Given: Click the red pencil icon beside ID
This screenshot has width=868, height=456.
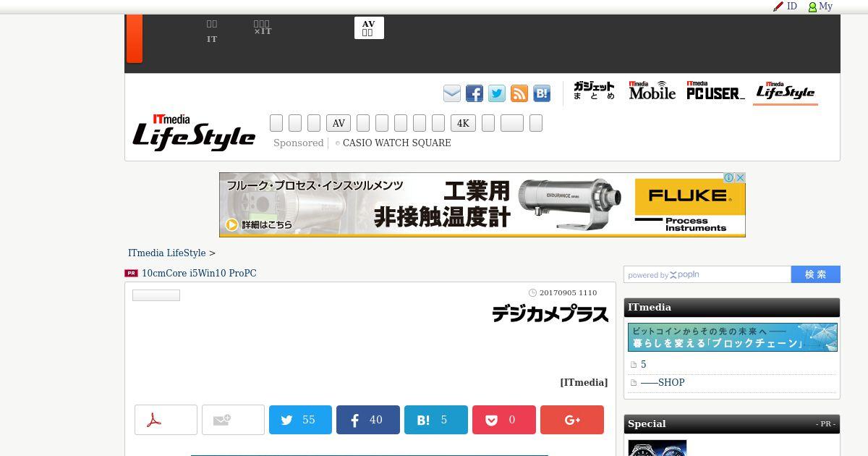Looking at the screenshot, I should click(778, 7).
